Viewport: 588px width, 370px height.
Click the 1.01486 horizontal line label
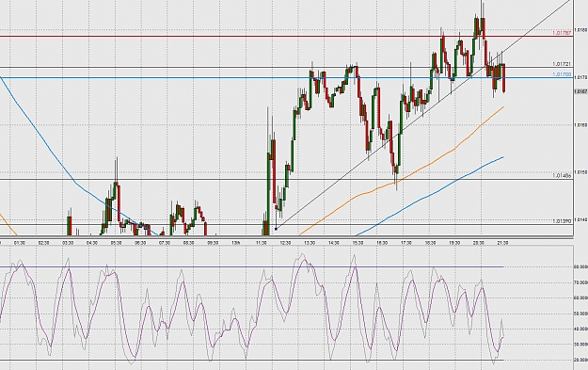pos(562,176)
